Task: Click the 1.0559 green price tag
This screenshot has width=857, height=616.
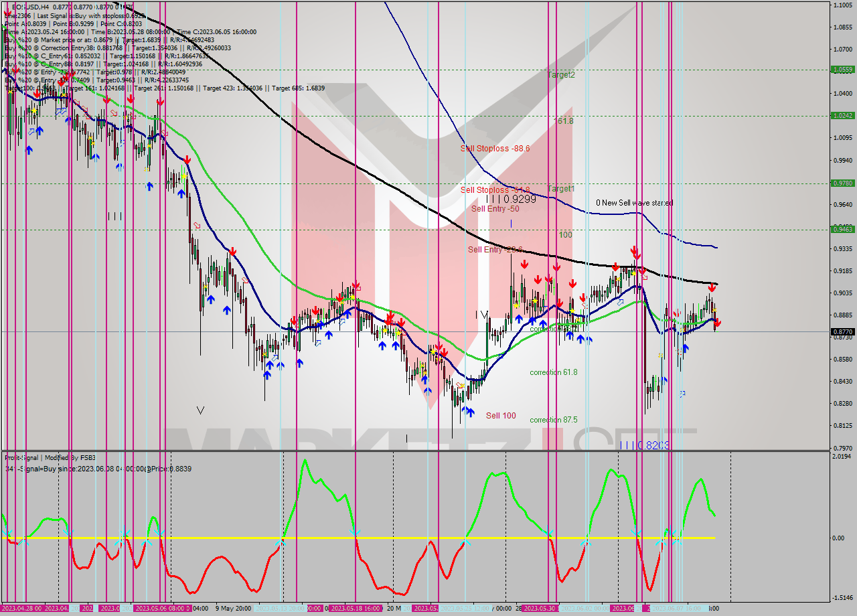Action: pyautogui.click(x=842, y=69)
